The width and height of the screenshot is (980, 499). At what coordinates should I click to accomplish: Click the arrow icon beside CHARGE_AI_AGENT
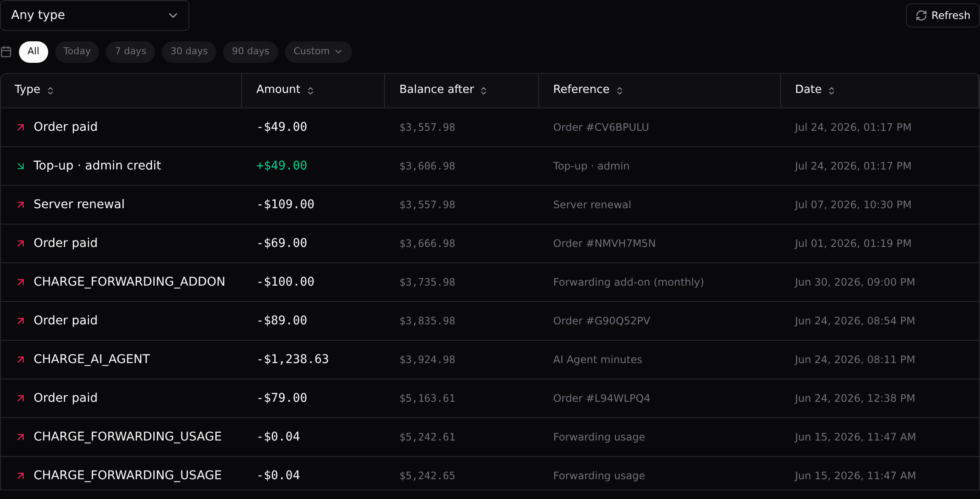click(21, 360)
